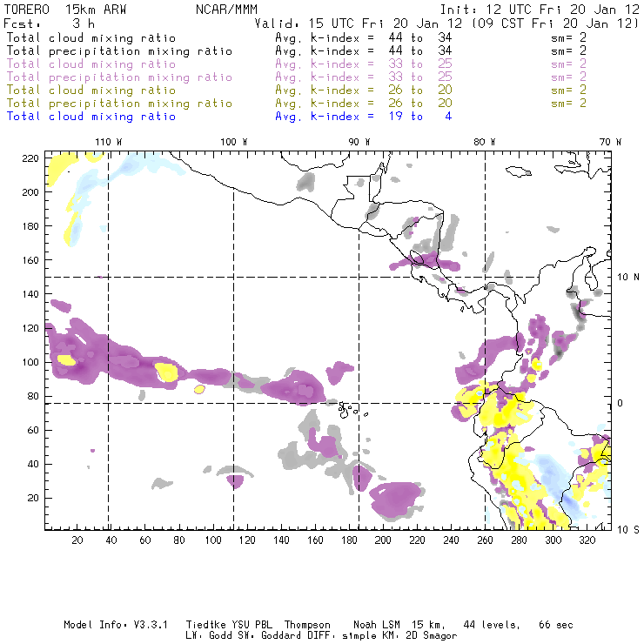Click olive 'Total cloud mixing ratio' legend line
Viewport: 644px width, 644px height.
tap(91, 91)
